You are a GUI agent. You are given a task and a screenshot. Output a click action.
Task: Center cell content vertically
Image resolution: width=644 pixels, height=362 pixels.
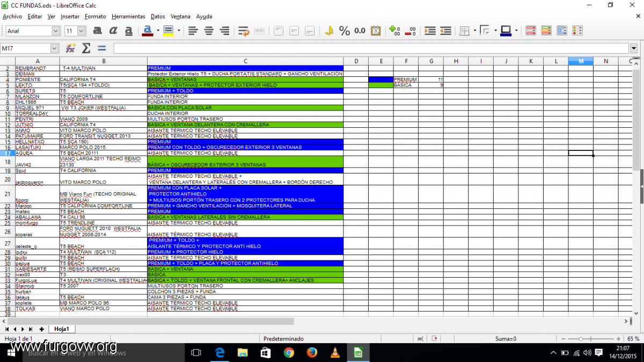pos(294,31)
